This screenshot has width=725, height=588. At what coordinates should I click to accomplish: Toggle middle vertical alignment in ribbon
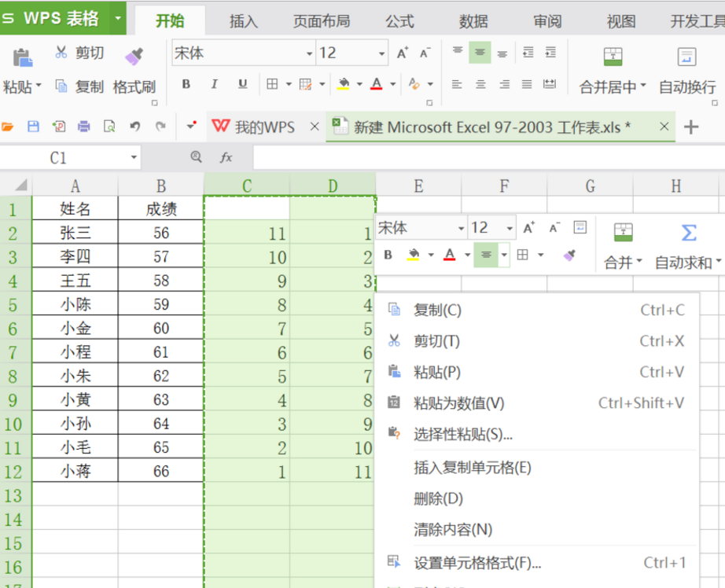click(480, 52)
